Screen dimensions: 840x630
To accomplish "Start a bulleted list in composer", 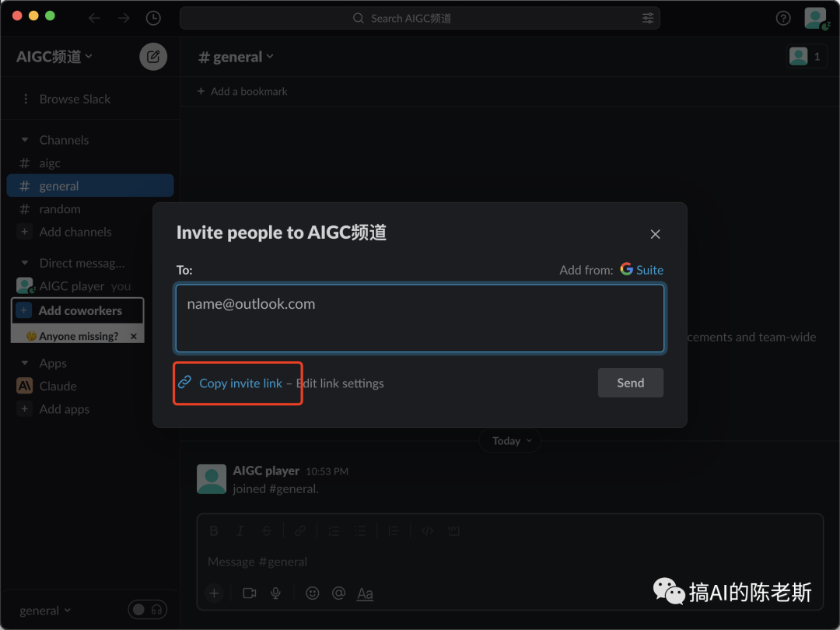I will tap(360, 530).
